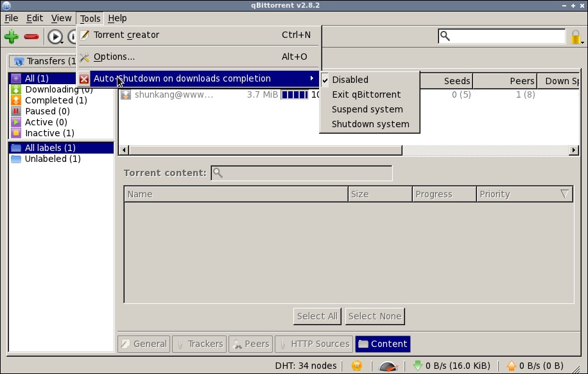Click the red X Auto-Shutdown icon
The height and width of the screenshot is (374, 588).
click(x=84, y=79)
